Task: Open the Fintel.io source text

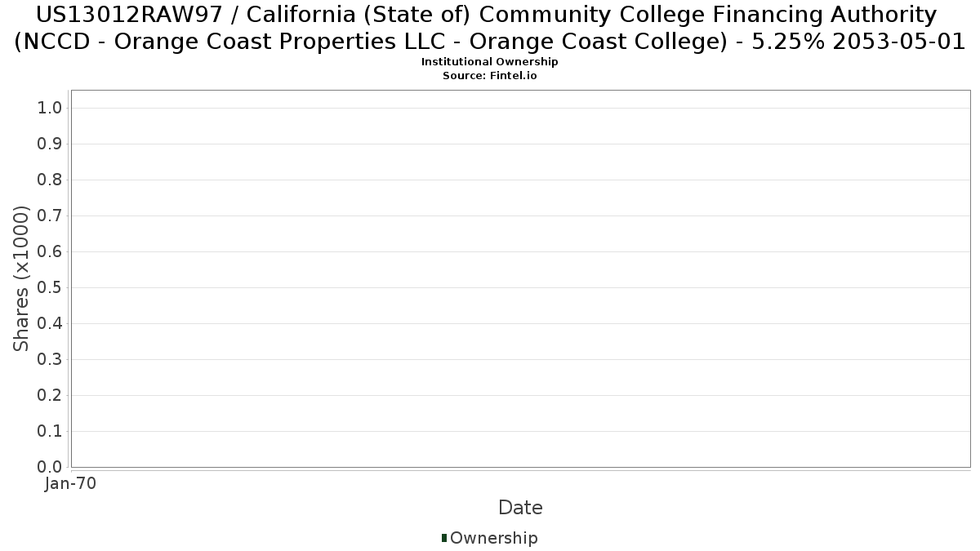Action: (x=489, y=76)
